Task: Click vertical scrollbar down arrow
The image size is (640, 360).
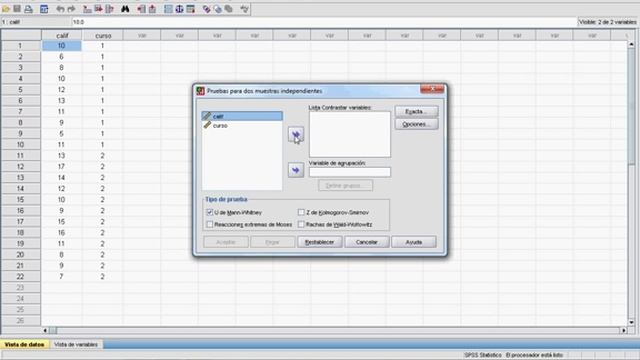Action: coord(631,322)
